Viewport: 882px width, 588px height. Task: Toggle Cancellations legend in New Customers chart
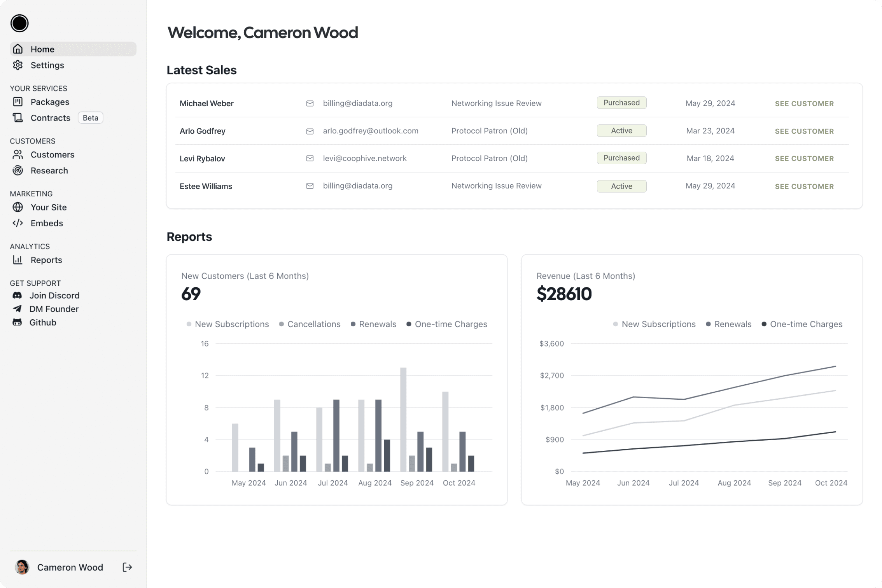(310, 324)
